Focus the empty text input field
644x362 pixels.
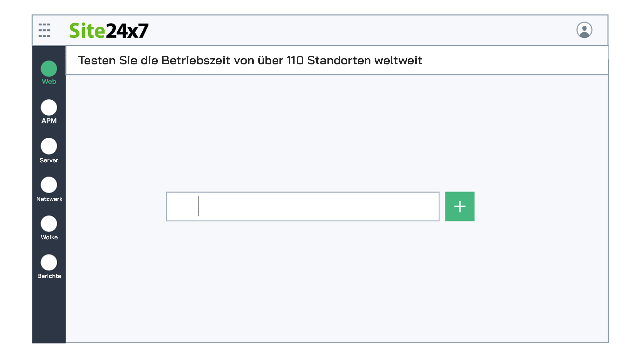point(303,206)
